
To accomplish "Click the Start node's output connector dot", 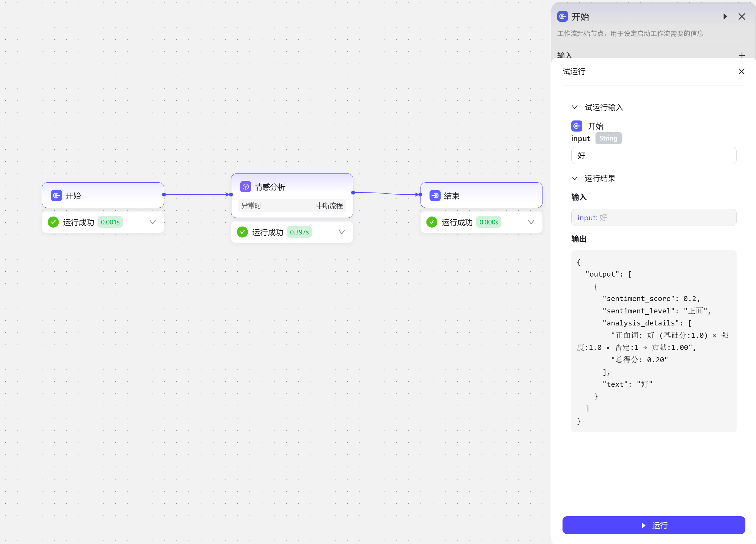I will pyautogui.click(x=164, y=195).
